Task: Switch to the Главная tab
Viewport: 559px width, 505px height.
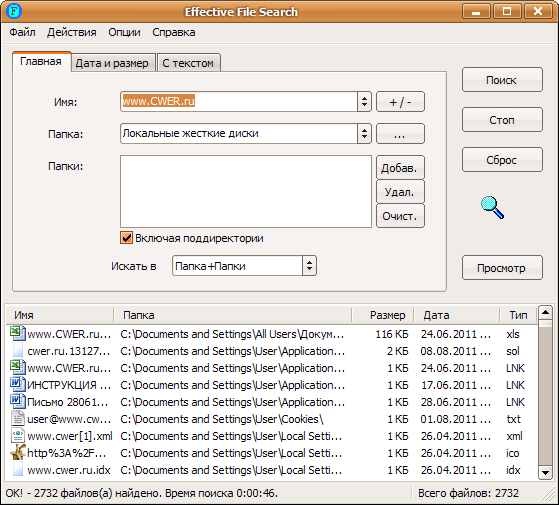Action: [x=41, y=61]
